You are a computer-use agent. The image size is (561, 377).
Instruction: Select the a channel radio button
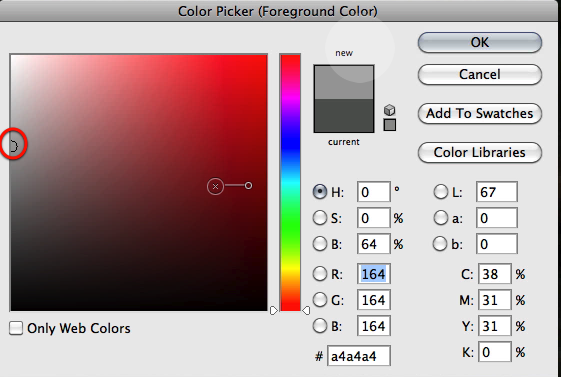point(440,217)
